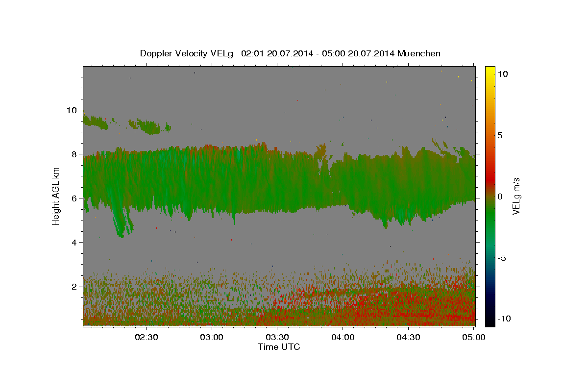588x392 pixels.
Task: Click the colorbar value label 0
Action: point(500,196)
